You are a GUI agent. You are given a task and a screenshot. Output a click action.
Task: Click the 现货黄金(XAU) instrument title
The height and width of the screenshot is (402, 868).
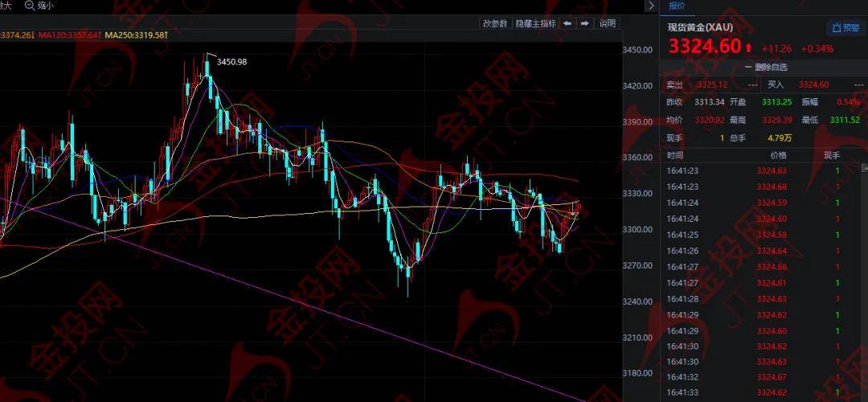click(700, 27)
